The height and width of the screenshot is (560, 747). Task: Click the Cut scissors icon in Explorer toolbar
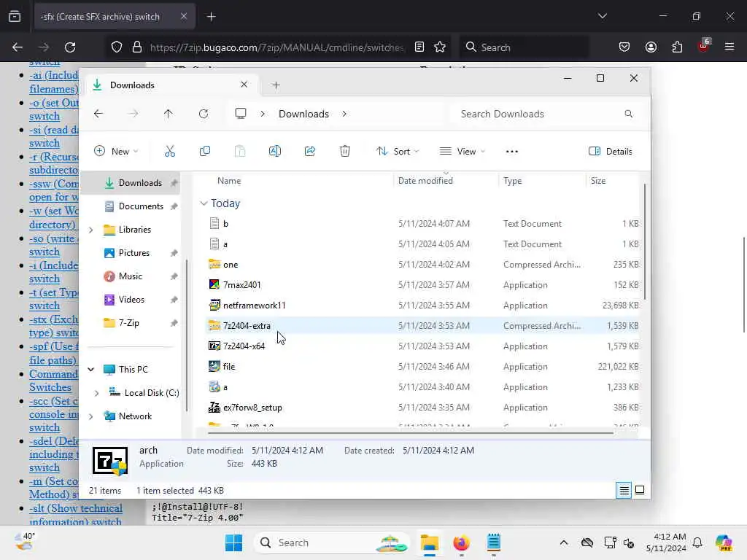click(169, 152)
